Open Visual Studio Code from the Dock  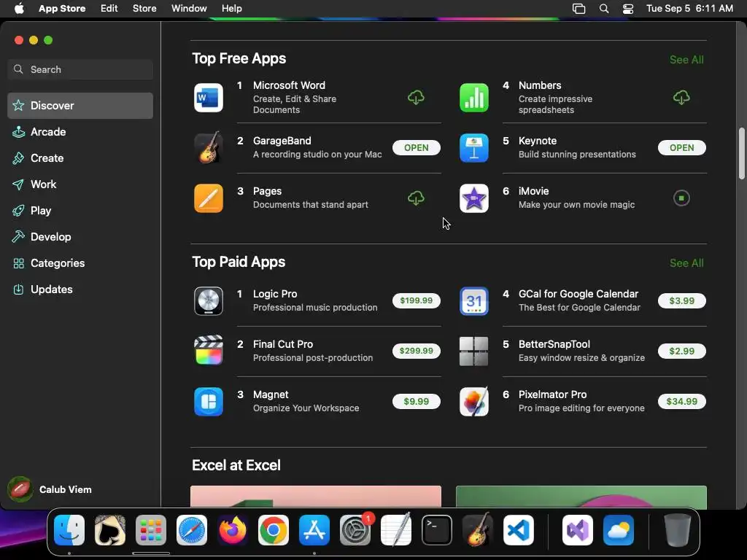coord(519,530)
